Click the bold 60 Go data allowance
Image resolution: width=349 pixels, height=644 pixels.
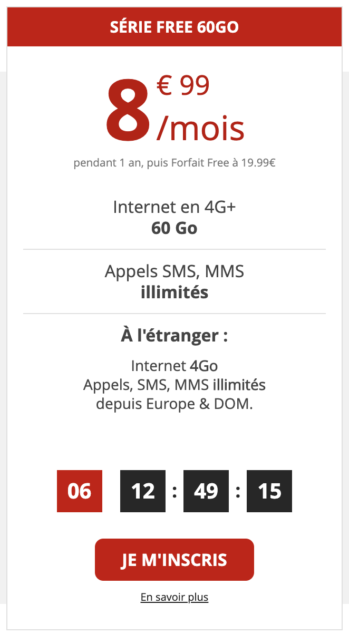174,228
